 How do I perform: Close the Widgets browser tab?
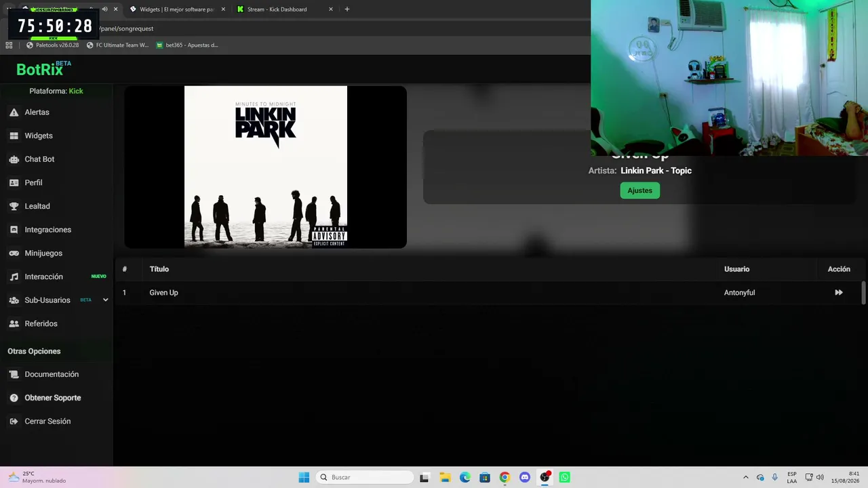(x=223, y=9)
